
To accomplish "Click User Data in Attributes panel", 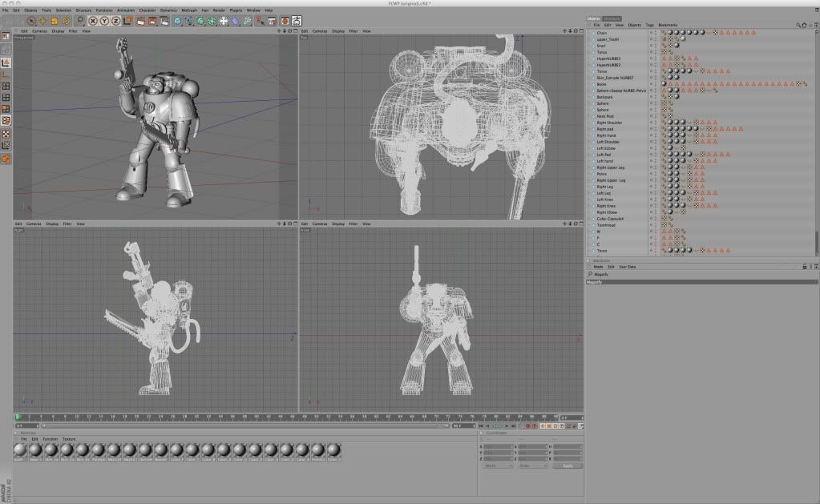I will (628, 267).
